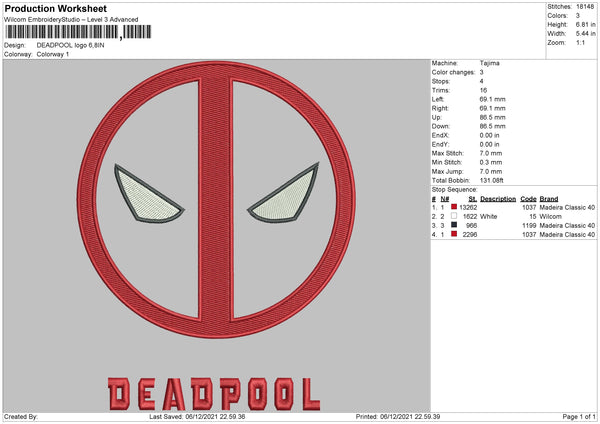Image resolution: width=600 pixels, height=424 pixels.
Task: Click the white thread swatch beside 1622
Action: tap(454, 216)
